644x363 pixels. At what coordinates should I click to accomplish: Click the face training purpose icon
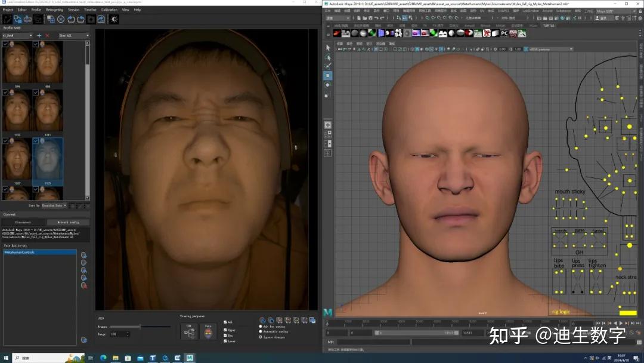208,333
